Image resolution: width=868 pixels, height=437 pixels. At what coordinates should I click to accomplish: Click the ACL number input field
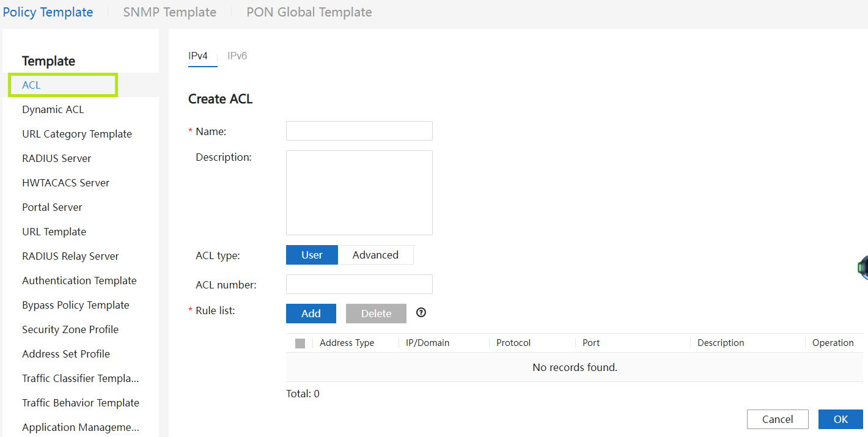[359, 284]
